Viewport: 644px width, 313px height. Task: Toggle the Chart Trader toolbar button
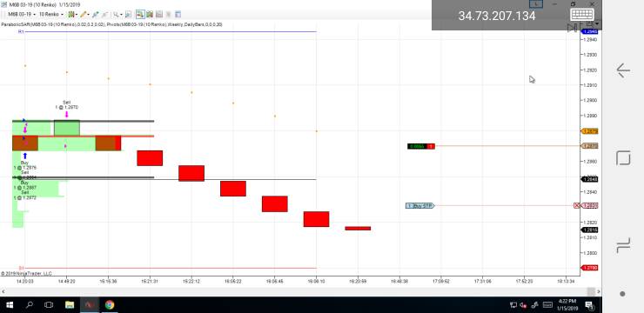[x=140, y=15]
